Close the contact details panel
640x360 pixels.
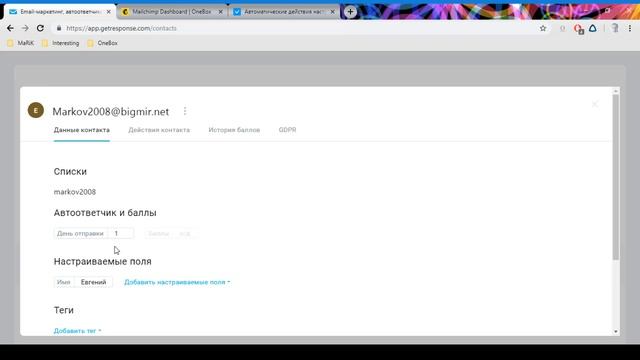(595, 104)
